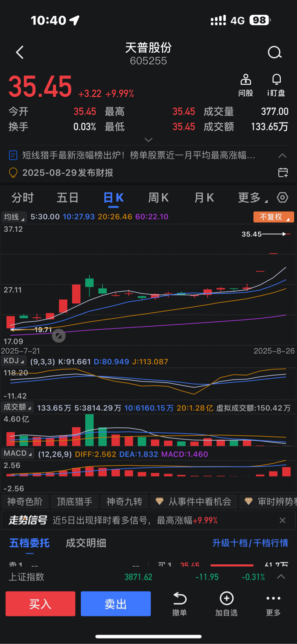
Task: Open chart settings hexagon icon
Action: click(283, 198)
